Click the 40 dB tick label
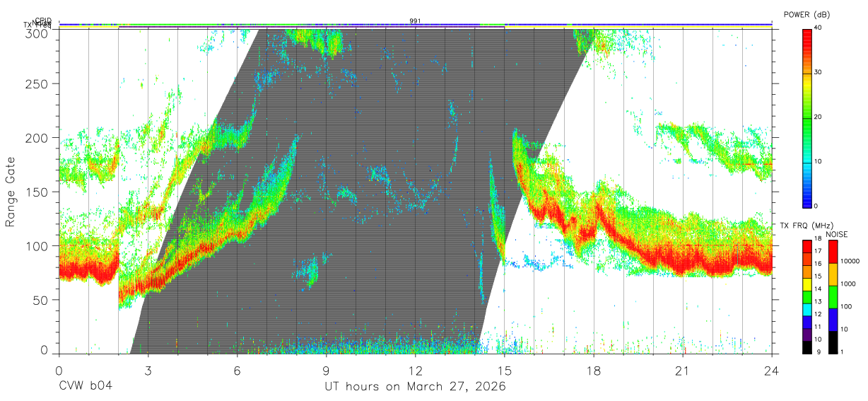Screen dimensions: 868x401 click(819, 28)
